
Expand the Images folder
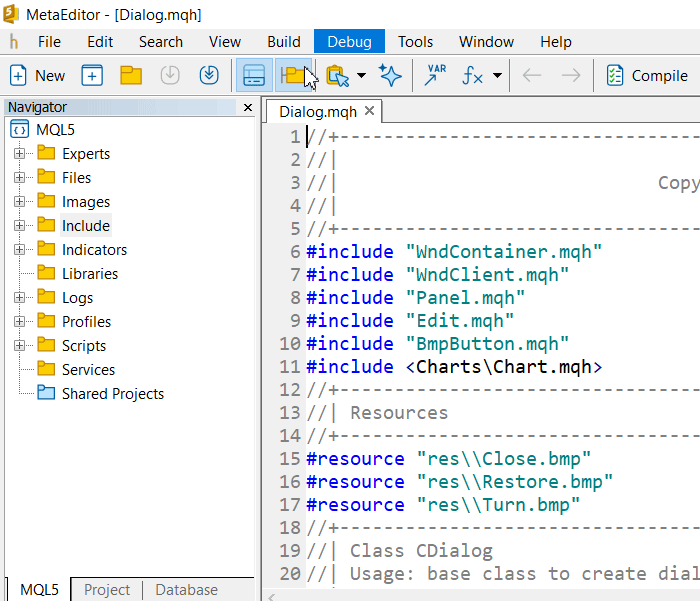(19, 202)
